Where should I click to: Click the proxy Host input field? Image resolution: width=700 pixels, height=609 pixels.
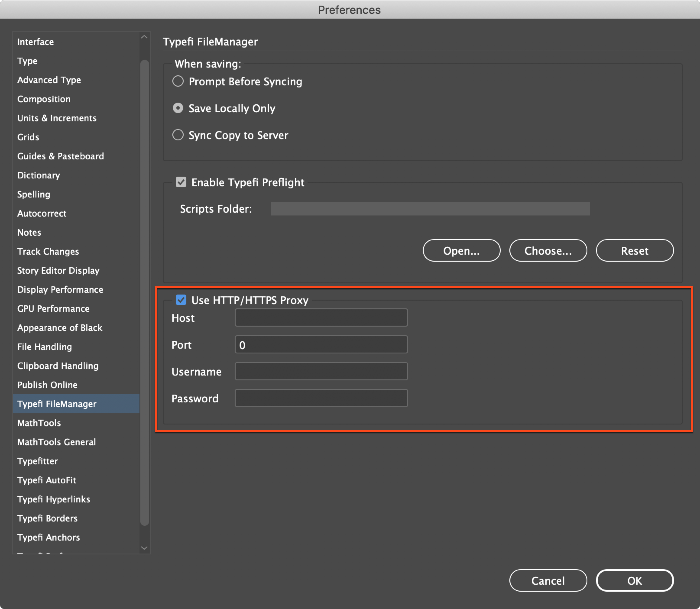321,317
